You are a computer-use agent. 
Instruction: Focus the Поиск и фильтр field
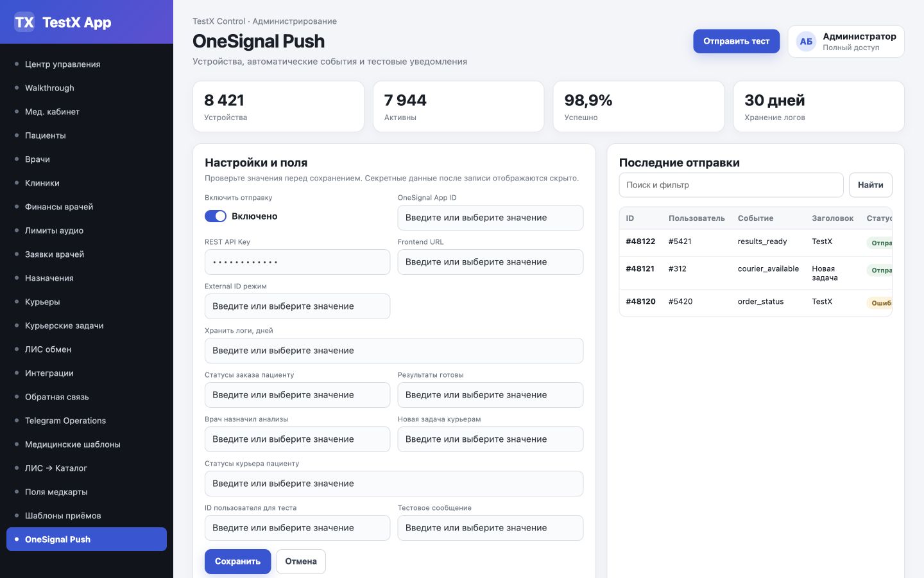pos(731,185)
